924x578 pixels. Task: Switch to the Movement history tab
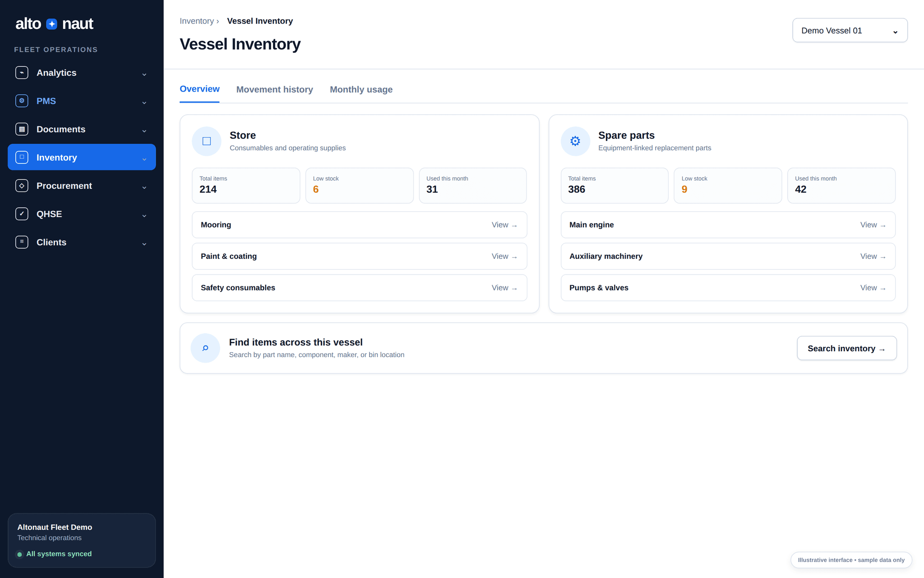click(275, 89)
